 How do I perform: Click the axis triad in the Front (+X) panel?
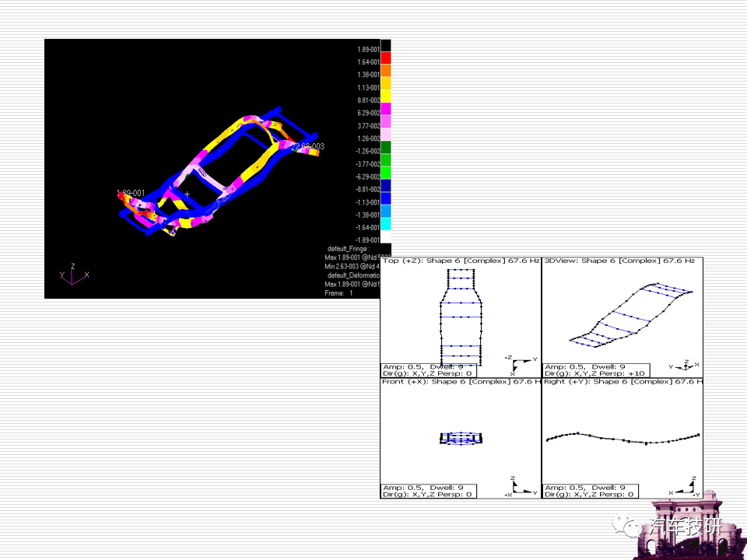coord(521,487)
